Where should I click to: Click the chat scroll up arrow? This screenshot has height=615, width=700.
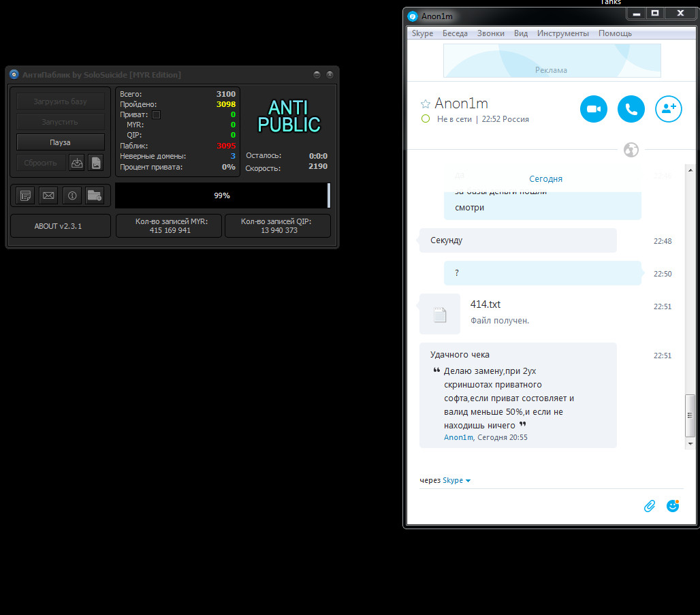click(690, 170)
